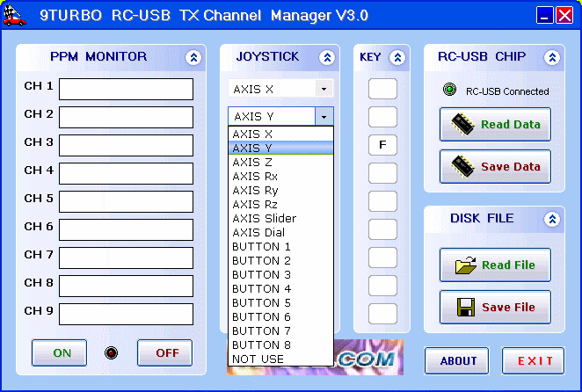Click the CH 3 monitor field
This screenshot has width=582, height=392.
click(127, 146)
